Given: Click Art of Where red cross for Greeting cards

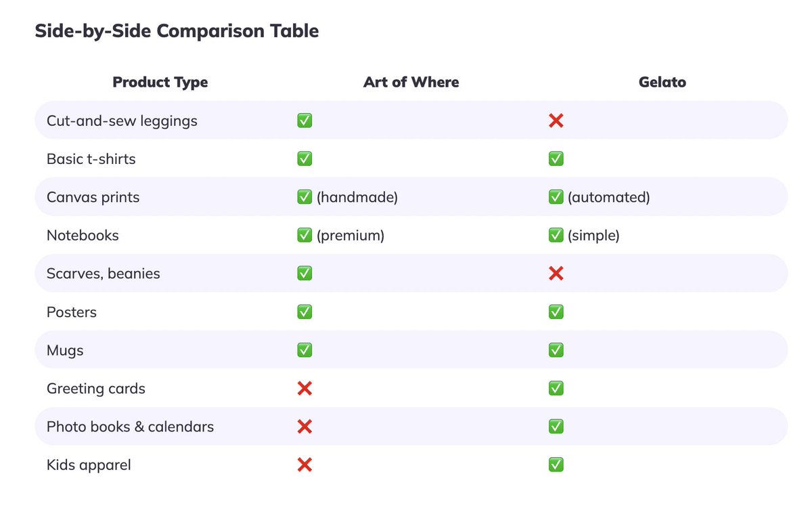Looking at the screenshot, I should click(x=304, y=388).
